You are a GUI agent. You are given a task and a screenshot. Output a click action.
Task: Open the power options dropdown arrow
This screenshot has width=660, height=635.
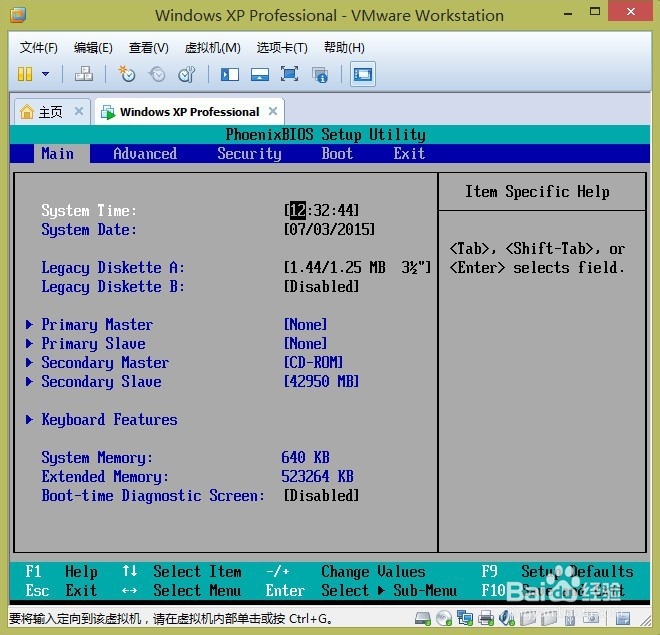pos(45,74)
